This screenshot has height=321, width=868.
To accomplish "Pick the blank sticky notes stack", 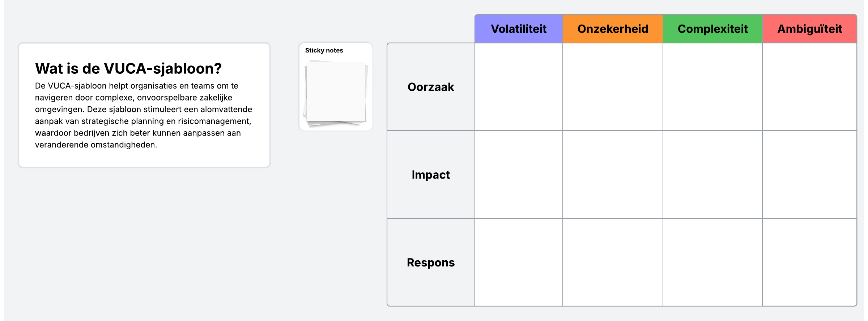I will coord(336,93).
